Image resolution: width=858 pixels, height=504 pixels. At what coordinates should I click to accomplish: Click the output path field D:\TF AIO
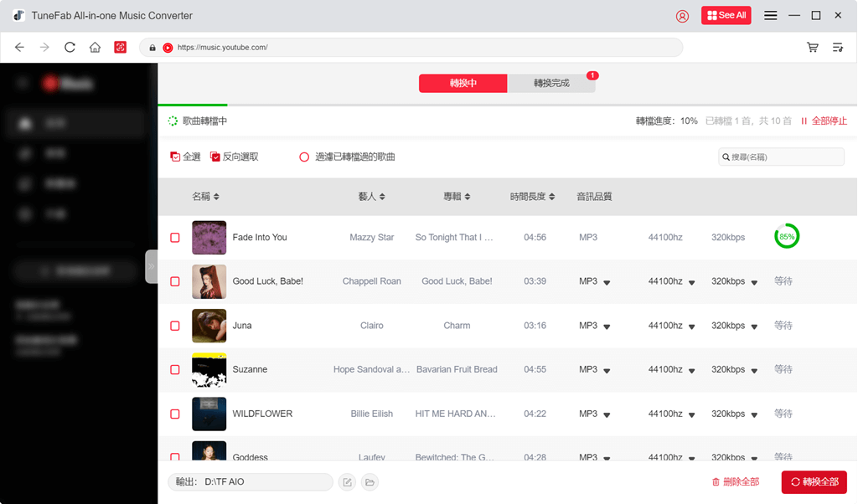pos(251,482)
